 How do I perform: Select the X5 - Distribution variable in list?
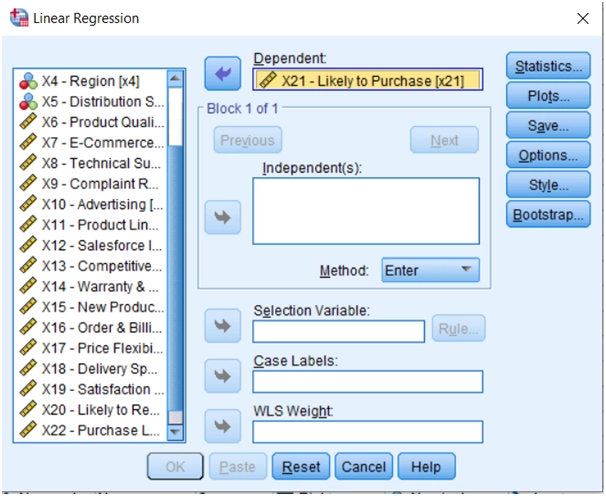tap(91, 101)
